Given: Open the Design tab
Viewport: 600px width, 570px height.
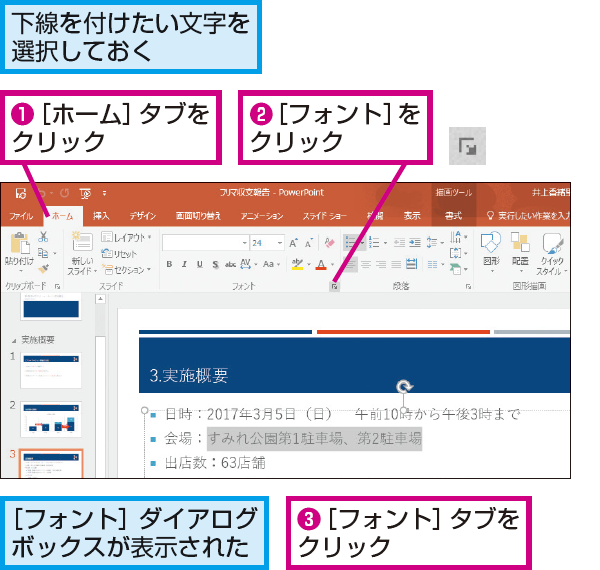Looking at the screenshot, I should click(x=143, y=216).
